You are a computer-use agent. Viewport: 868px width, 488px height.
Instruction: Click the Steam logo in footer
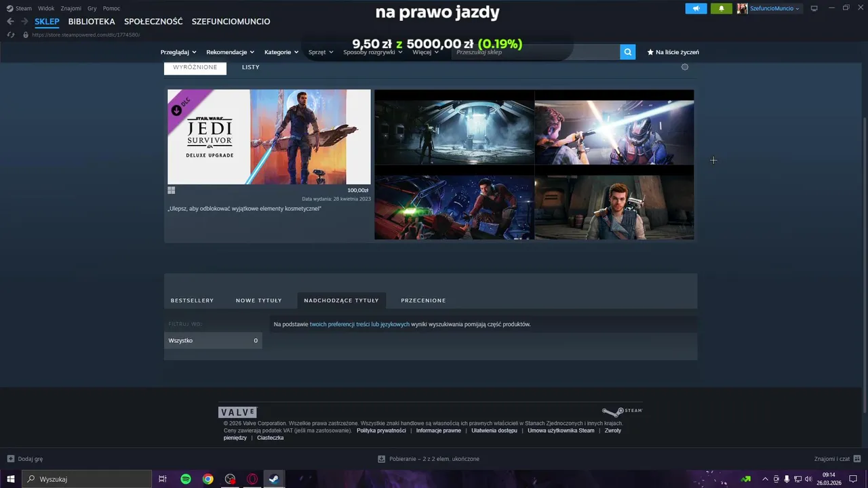(x=622, y=411)
